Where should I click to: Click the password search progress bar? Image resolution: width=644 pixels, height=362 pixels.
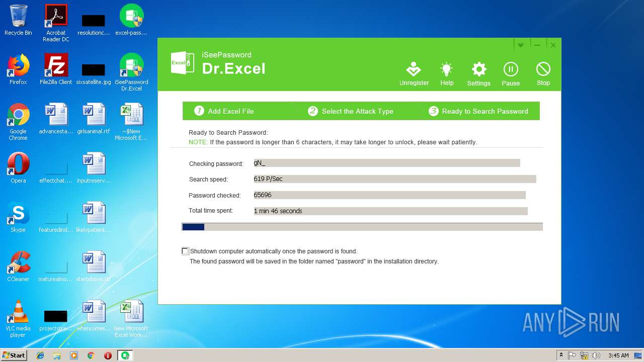click(362, 227)
